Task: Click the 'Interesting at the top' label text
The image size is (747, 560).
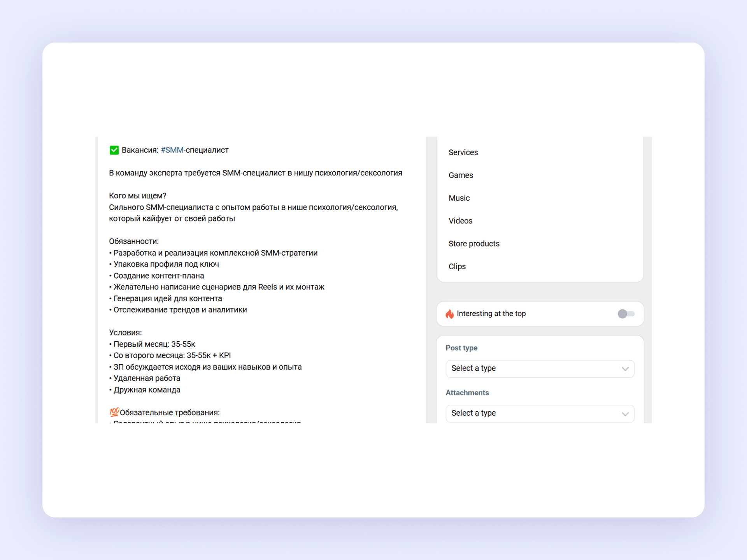Action: coord(491,314)
